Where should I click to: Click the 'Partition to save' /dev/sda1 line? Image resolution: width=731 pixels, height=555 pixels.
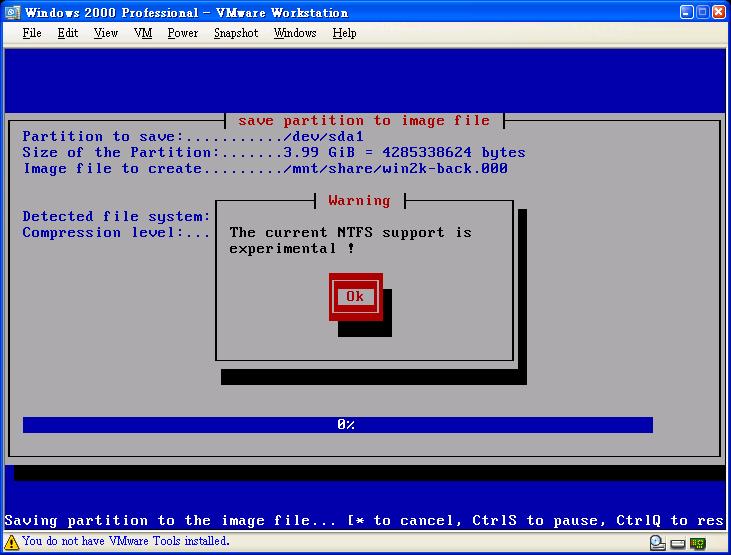[193, 137]
